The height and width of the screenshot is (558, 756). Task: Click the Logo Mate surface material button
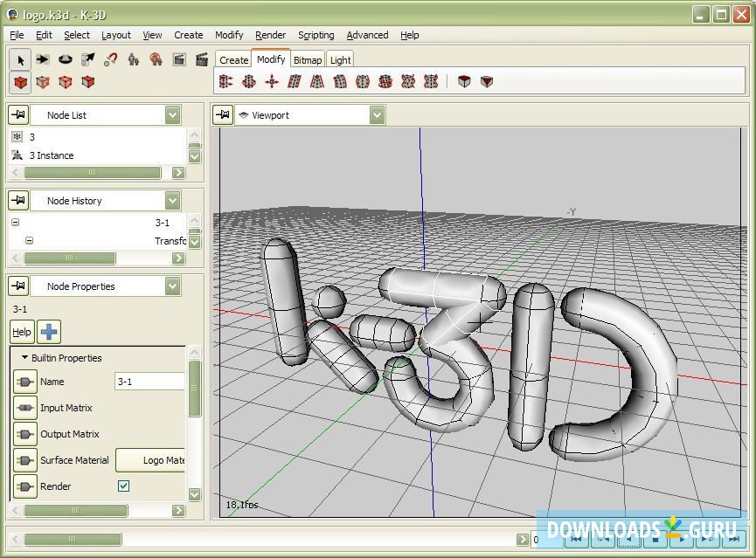[150, 460]
